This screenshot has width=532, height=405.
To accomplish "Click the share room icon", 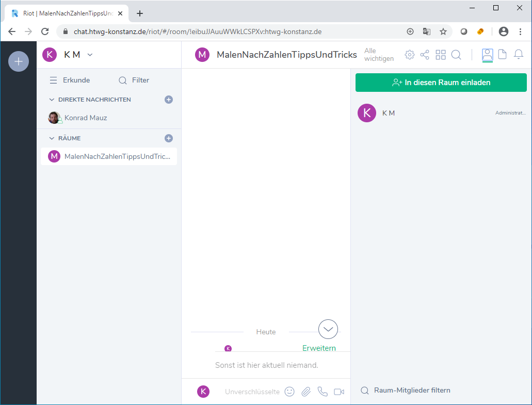I will [x=425, y=55].
